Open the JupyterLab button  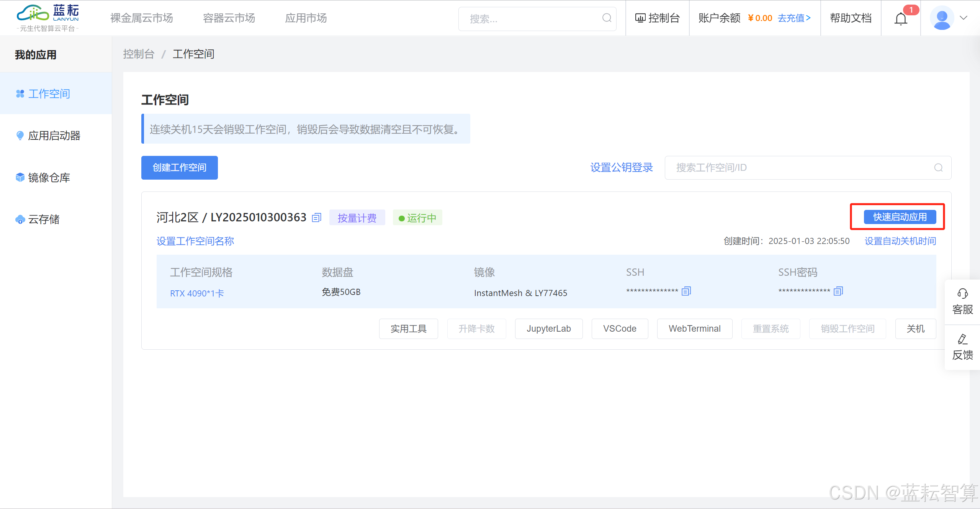[548, 329]
